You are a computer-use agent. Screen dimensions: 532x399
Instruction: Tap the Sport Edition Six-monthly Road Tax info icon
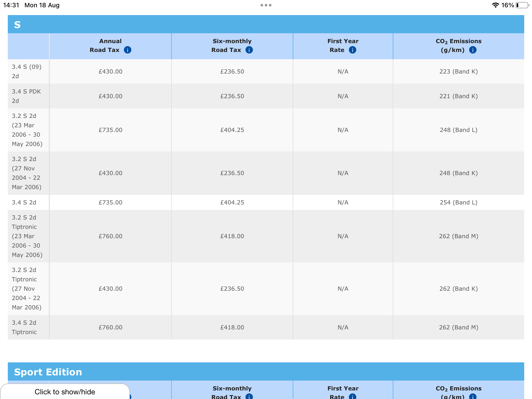(x=249, y=396)
